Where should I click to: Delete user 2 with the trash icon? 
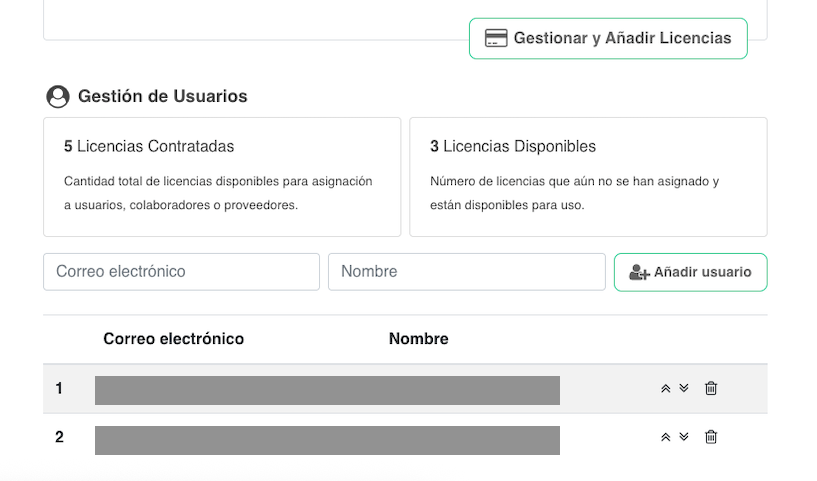pyautogui.click(x=711, y=437)
